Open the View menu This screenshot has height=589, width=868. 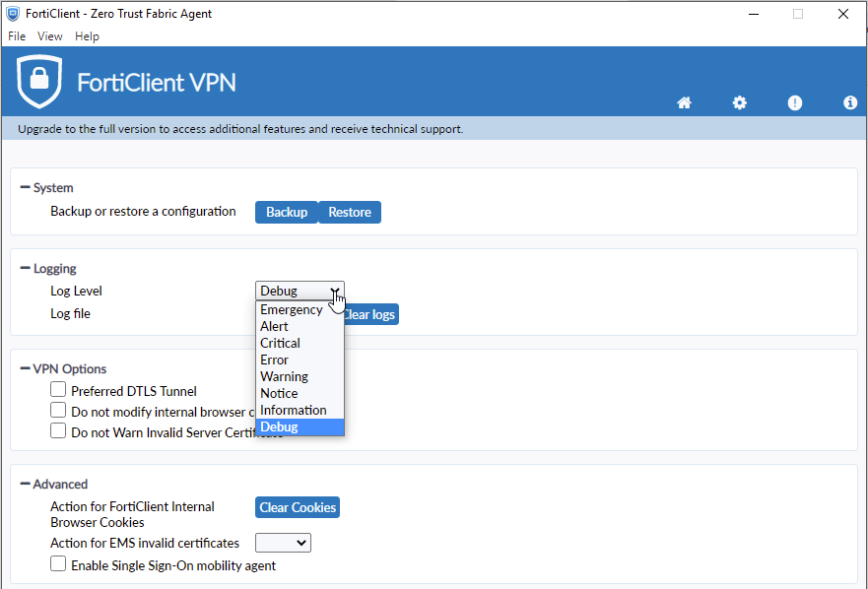pos(50,36)
